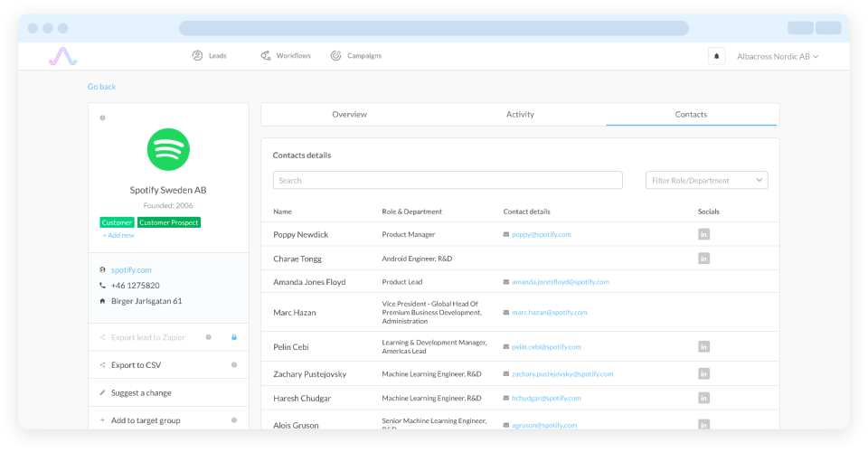The width and height of the screenshot is (868, 452).
Task: Click the Android Engineer, R&D role text
Action: click(417, 259)
